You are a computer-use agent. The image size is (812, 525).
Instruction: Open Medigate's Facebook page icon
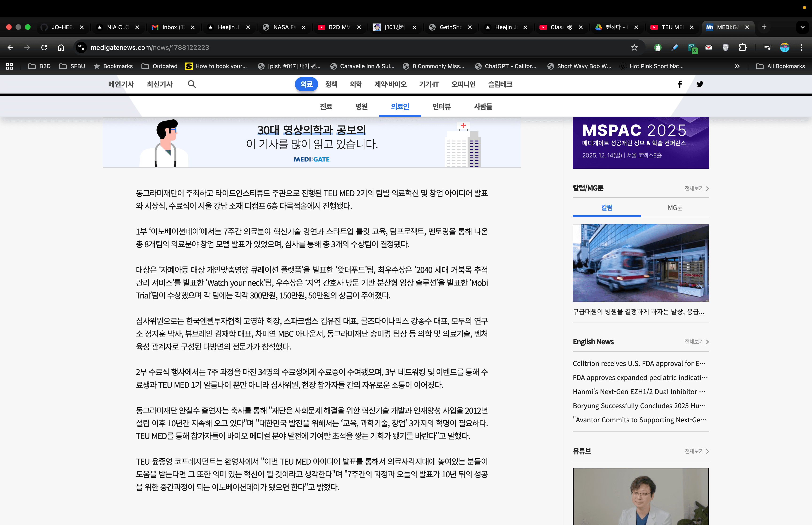(679, 84)
